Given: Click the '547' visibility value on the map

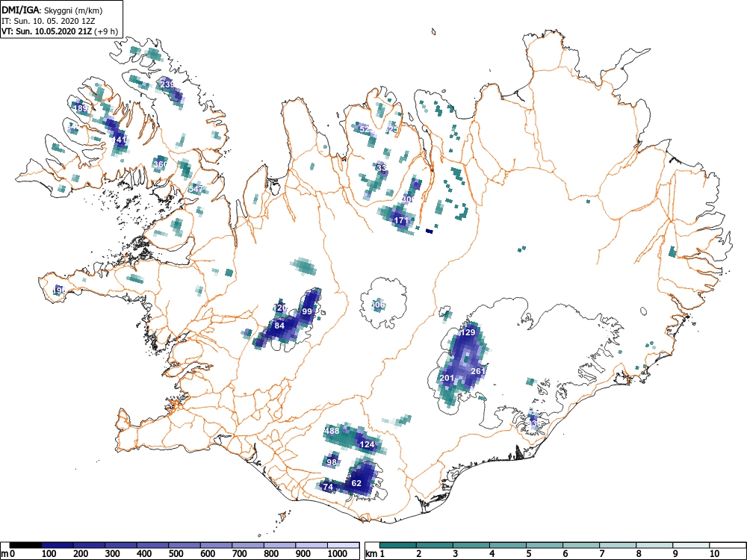Looking at the screenshot, I should (x=196, y=189).
